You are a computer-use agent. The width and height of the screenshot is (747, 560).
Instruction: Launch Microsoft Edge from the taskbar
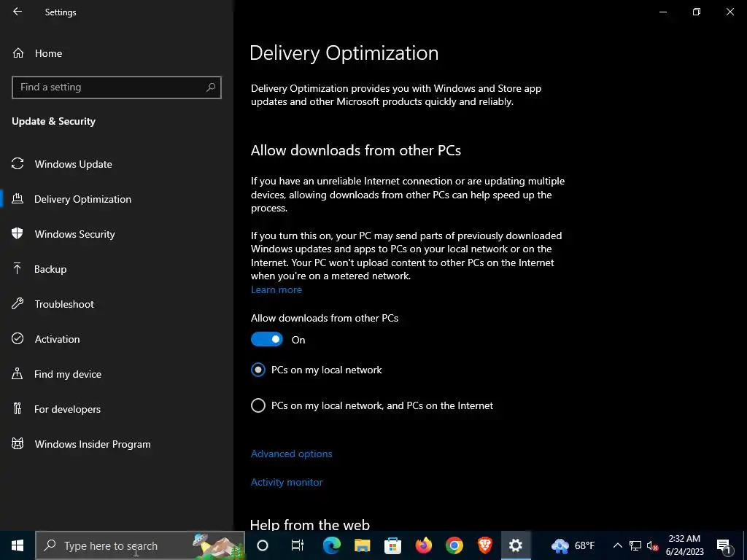click(332, 545)
